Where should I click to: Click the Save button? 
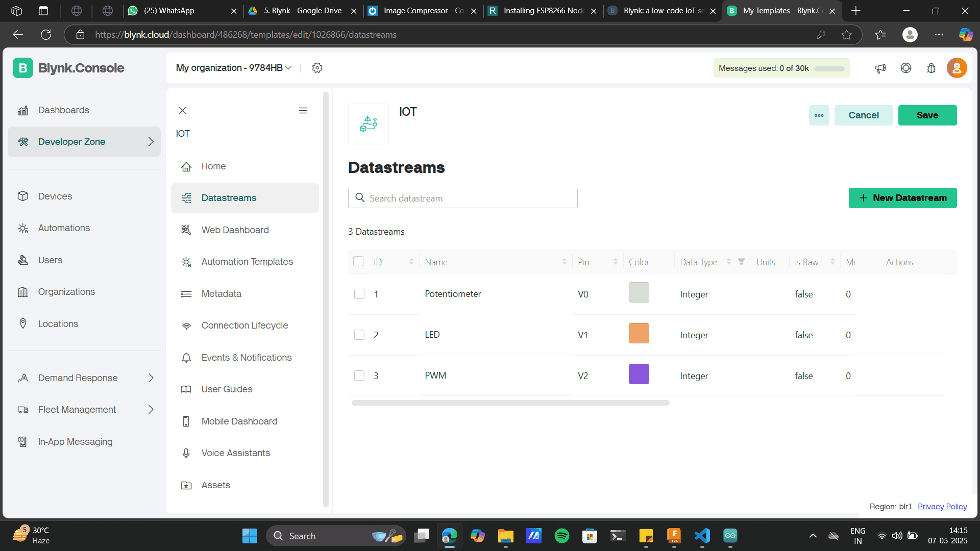tap(927, 115)
